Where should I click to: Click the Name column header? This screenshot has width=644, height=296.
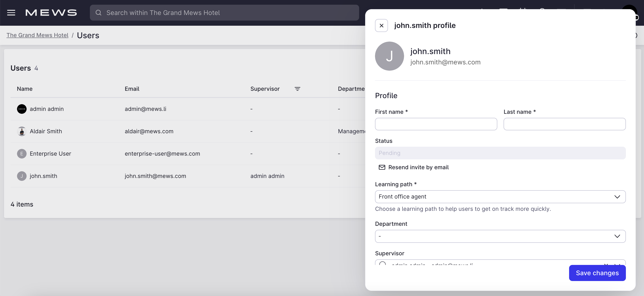coord(25,89)
